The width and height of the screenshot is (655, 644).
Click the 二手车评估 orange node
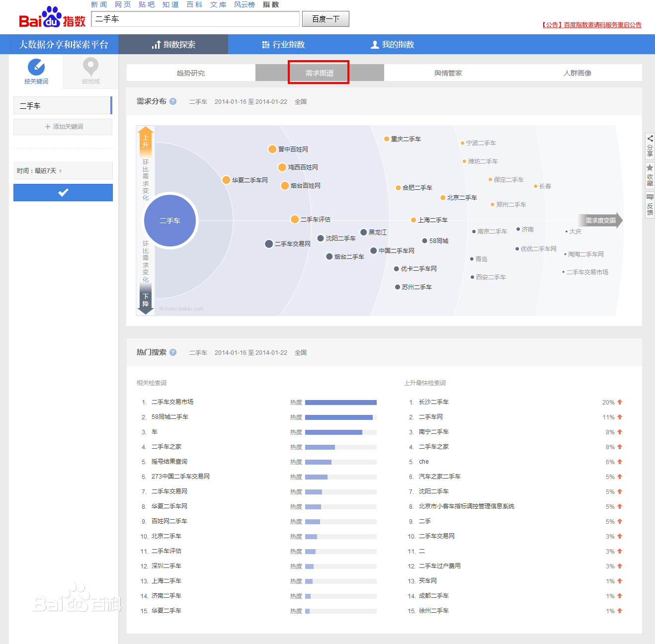click(x=295, y=219)
